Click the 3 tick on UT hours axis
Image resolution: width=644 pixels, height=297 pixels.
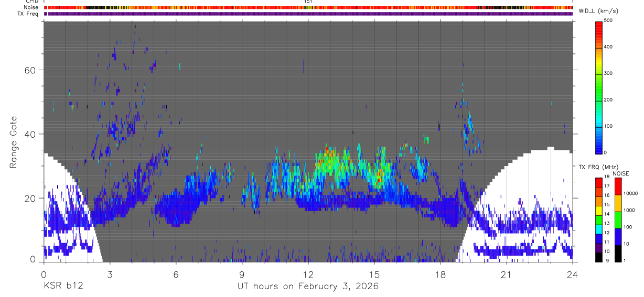(x=110, y=274)
